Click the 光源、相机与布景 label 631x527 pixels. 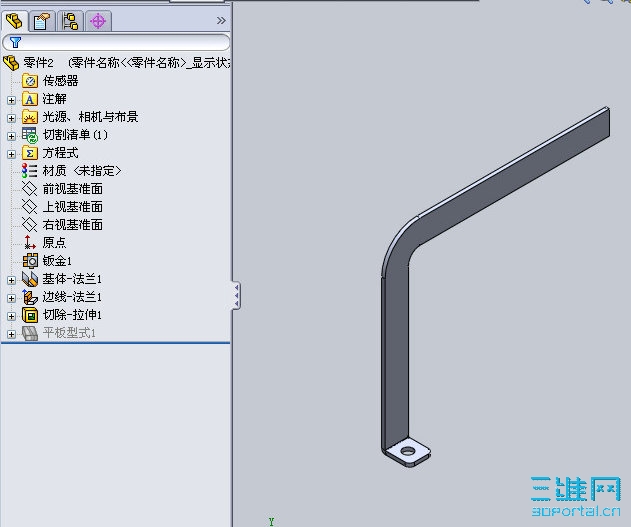[x=90, y=117]
